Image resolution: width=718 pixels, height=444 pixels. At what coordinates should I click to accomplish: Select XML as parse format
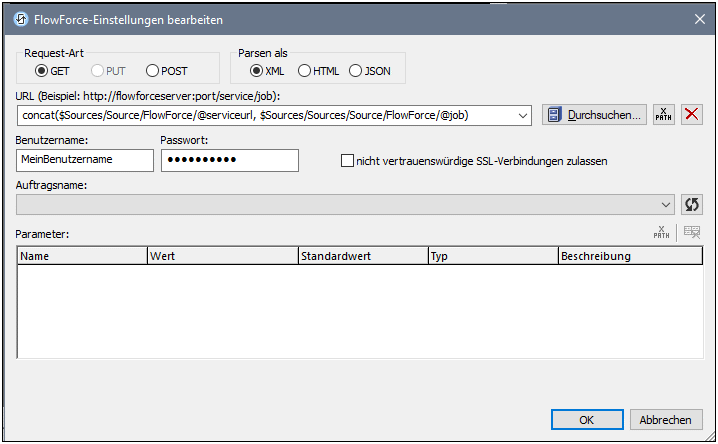pos(257,71)
